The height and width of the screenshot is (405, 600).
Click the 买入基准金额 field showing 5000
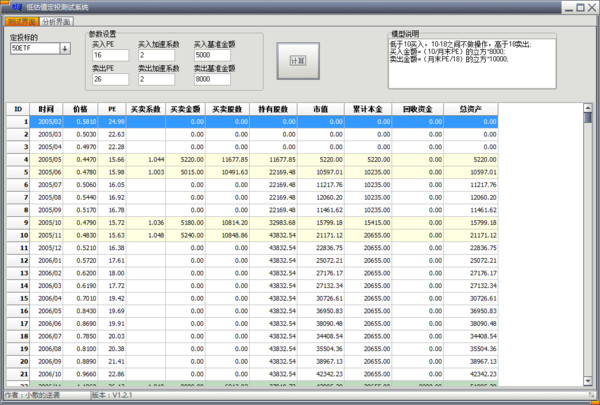pyautogui.click(x=212, y=55)
